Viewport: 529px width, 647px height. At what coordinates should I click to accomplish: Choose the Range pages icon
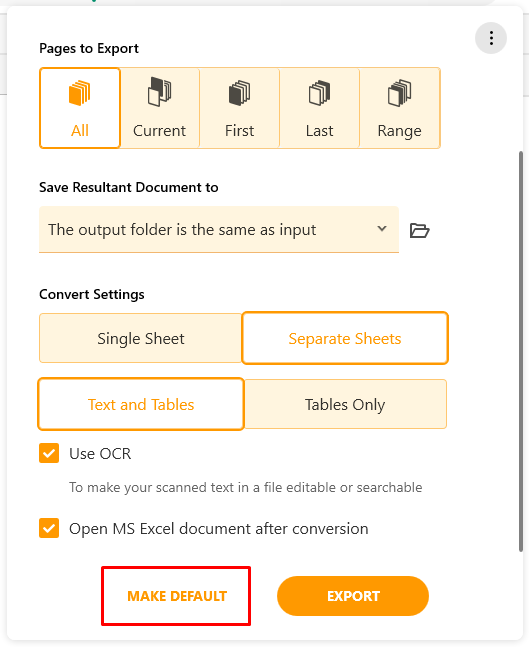pyautogui.click(x=399, y=93)
